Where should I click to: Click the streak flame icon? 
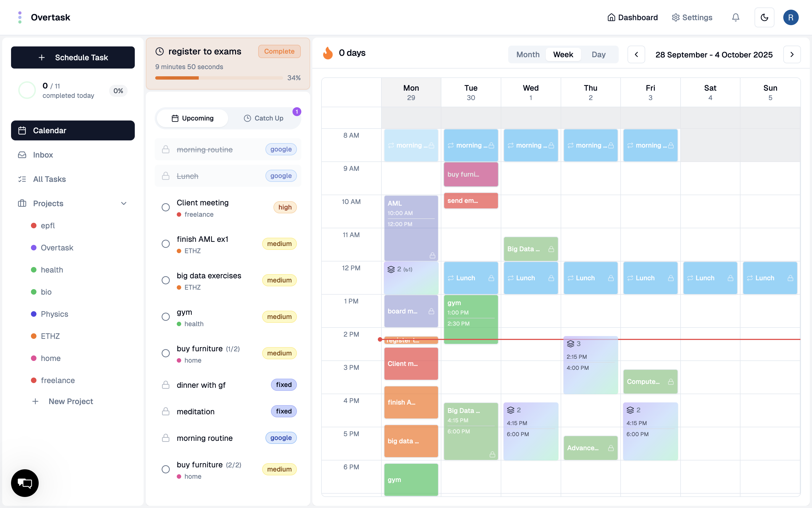[x=328, y=53]
